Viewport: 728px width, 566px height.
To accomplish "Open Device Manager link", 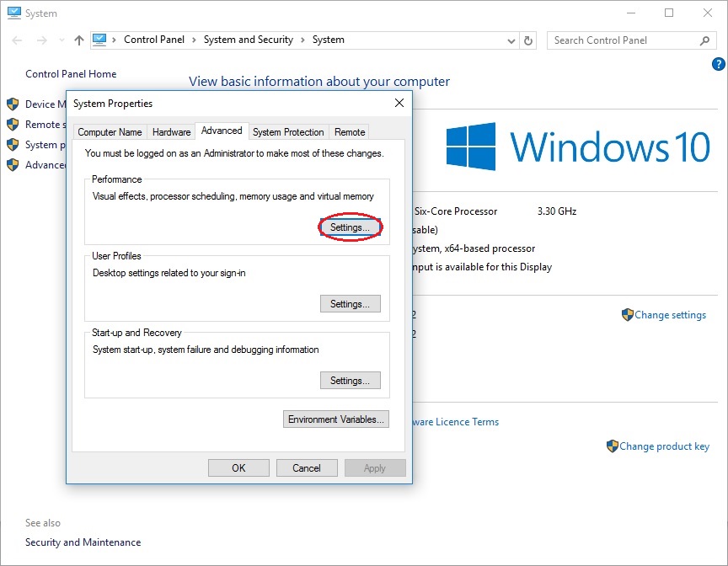I will 45,104.
